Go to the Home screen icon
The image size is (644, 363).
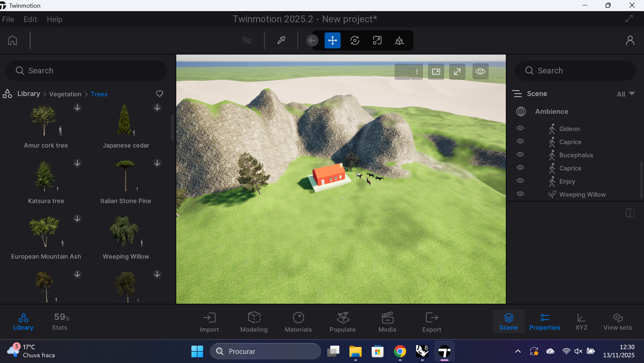tap(12, 40)
